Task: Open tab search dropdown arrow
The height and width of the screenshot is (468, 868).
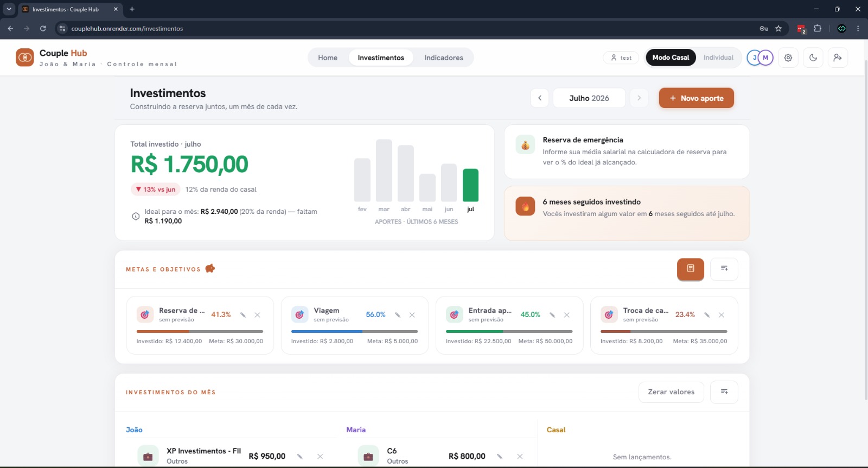Action: pos(9,9)
